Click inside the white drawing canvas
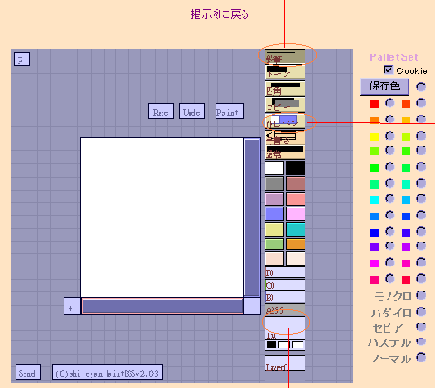This screenshot has height=388, width=435. [162, 217]
